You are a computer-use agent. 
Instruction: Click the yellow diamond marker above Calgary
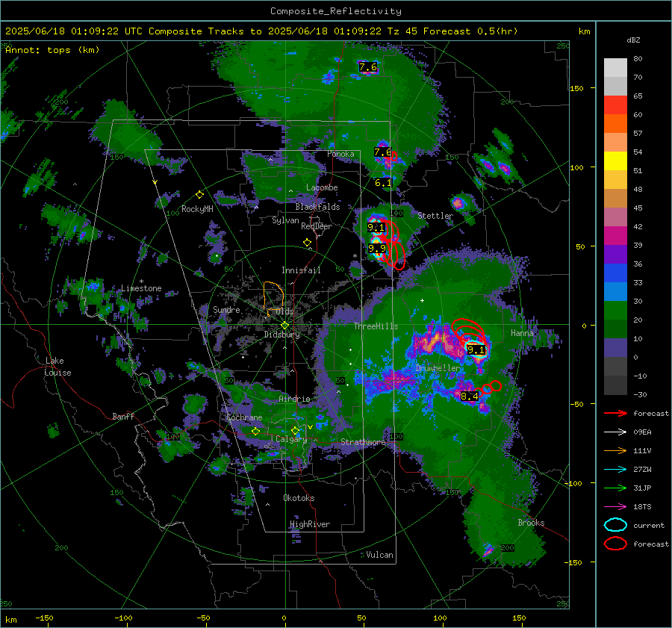[x=295, y=430]
